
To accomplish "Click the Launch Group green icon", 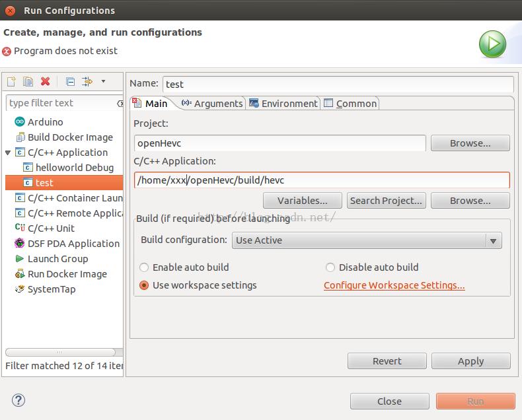I will (x=20, y=259).
